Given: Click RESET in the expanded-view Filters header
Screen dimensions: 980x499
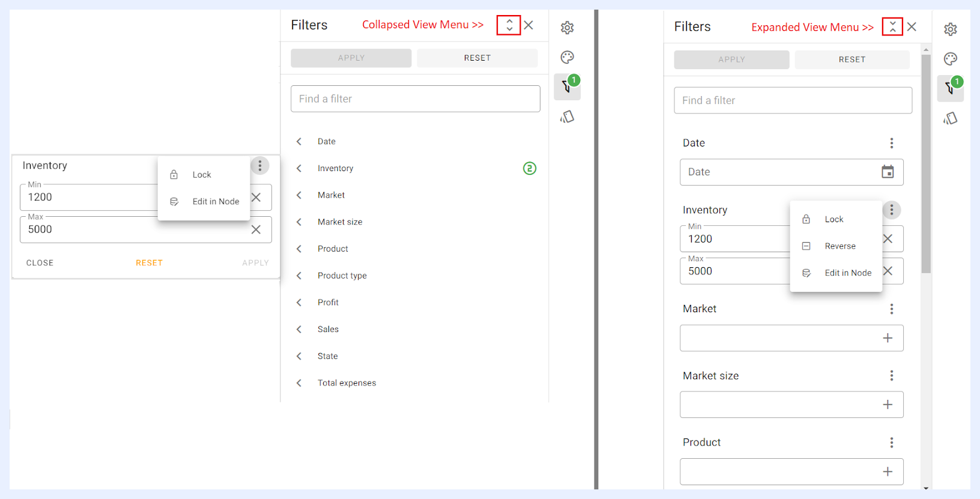Looking at the screenshot, I should point(852,59).
